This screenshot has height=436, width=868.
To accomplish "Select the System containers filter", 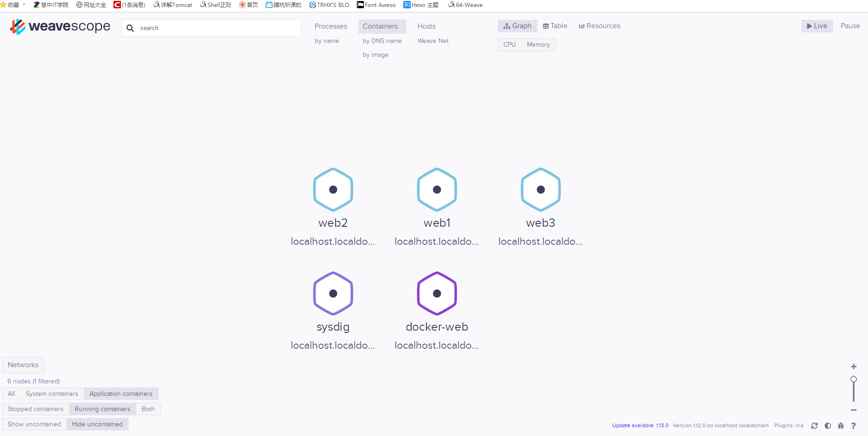I will 52,394.
